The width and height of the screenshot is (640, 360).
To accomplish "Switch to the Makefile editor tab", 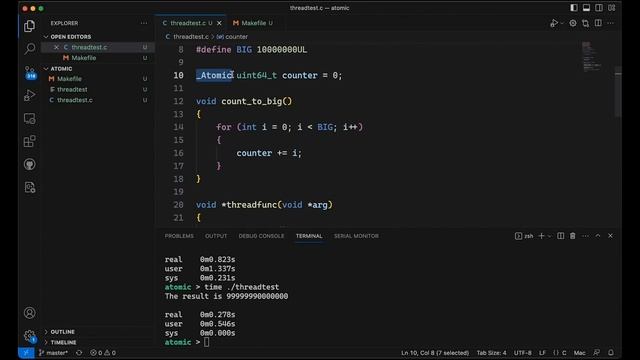I will coord(253,23).
